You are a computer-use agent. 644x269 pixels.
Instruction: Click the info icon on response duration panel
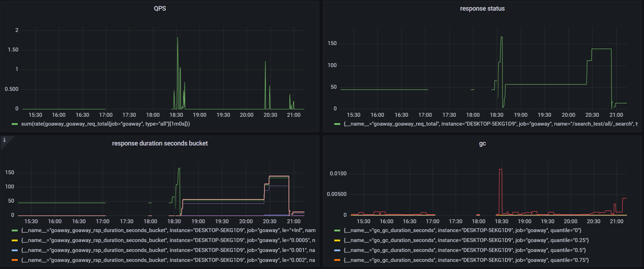(4, 140)
